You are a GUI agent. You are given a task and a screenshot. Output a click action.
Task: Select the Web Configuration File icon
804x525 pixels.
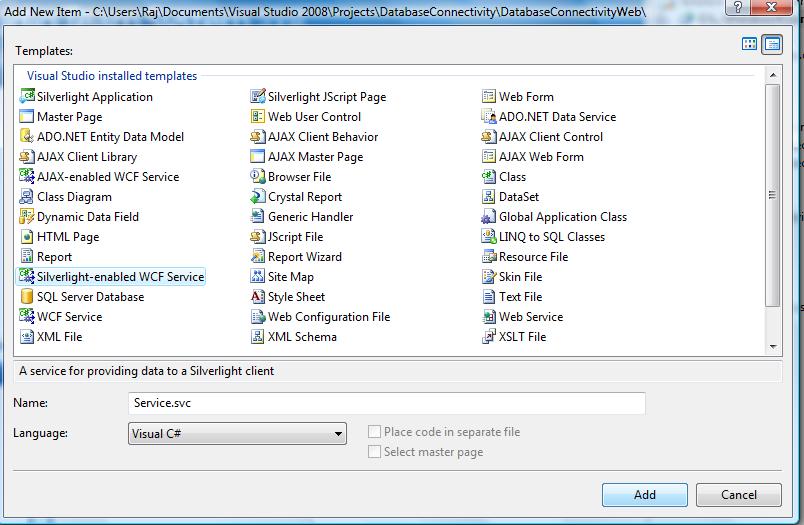coord(257,316)
